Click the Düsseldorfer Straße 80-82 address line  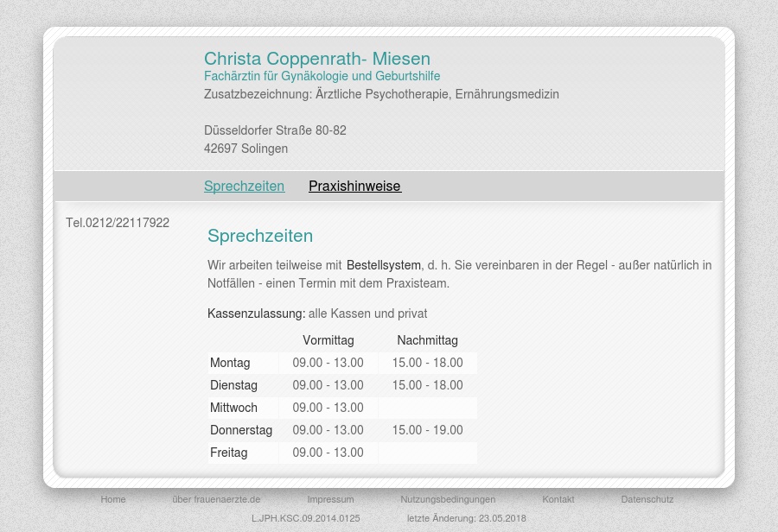[275, 130]
